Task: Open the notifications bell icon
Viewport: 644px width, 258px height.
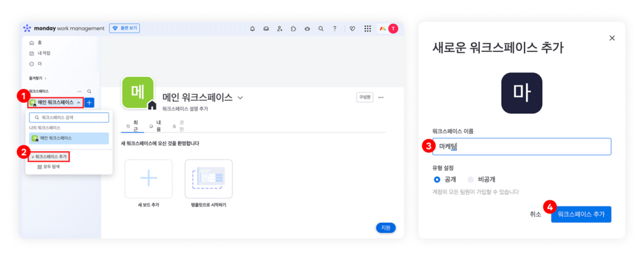Action: pyautogui.click(x=252, y=28)
